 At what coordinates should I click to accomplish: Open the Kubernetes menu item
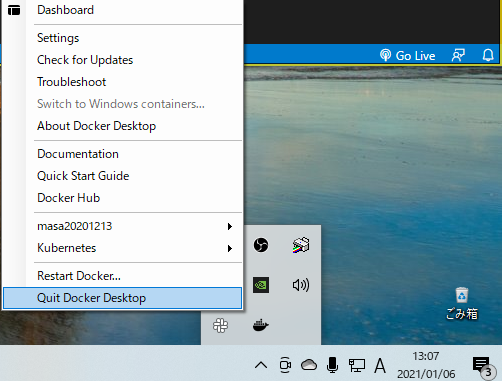pos(122,248)
